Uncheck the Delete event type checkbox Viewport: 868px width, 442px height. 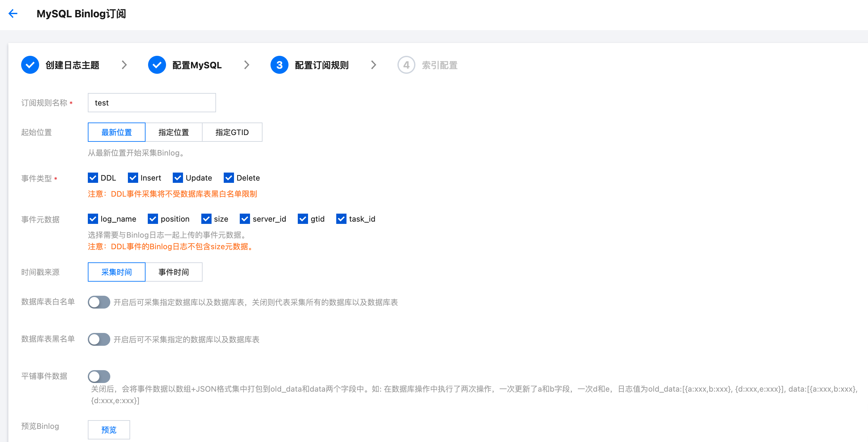click(x=229, y=178)
